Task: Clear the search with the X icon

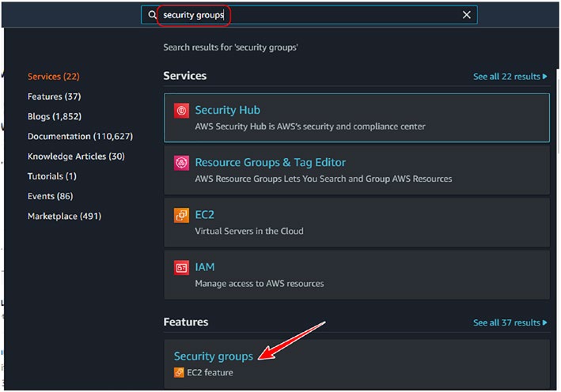Action: coord(466,15)
